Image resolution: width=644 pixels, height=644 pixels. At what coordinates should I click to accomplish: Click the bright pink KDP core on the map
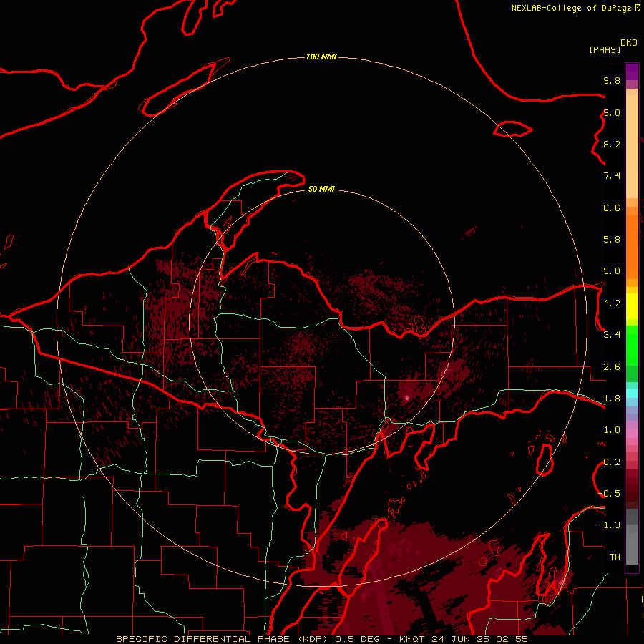pyautogui.click(x=406, y=397)
